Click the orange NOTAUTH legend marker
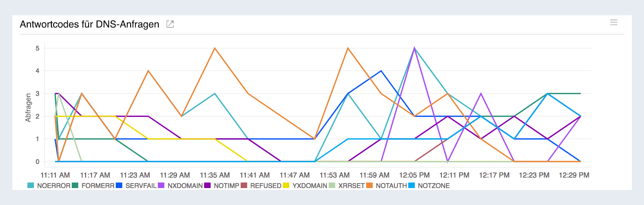Image resolution: width=644 pixels, height=205 pixels. point(369,186)
